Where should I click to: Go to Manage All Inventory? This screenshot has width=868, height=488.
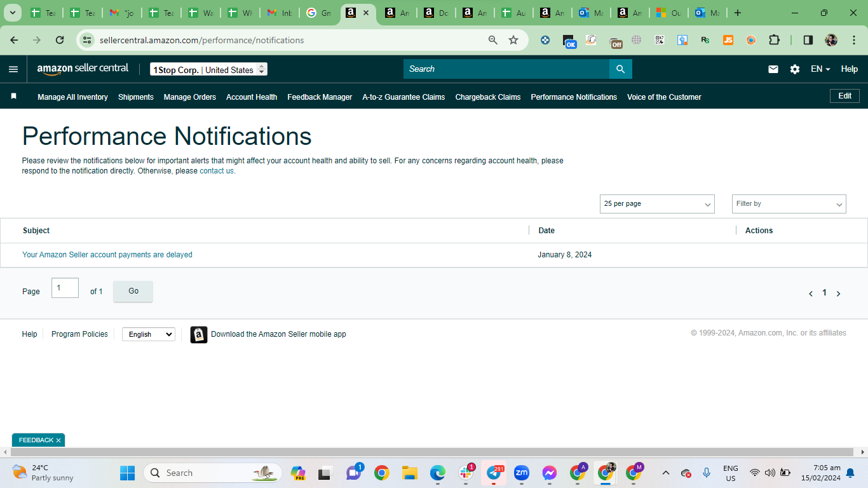72,97
